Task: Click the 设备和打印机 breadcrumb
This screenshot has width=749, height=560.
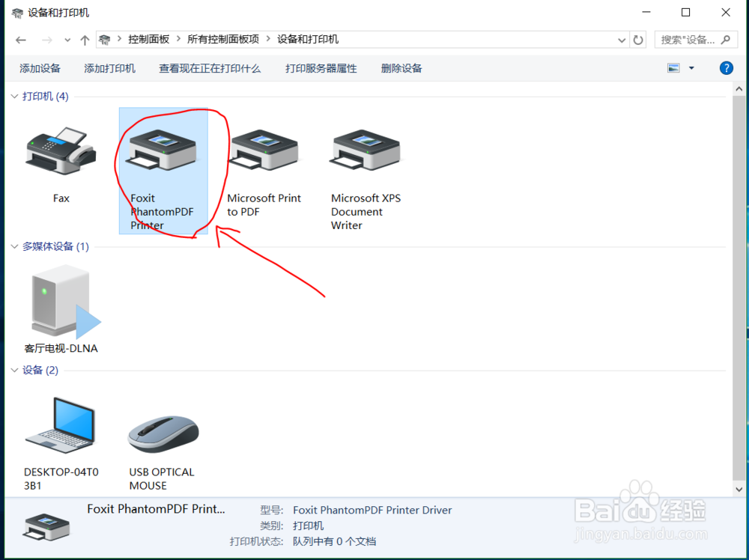Action: click(308, 40)
